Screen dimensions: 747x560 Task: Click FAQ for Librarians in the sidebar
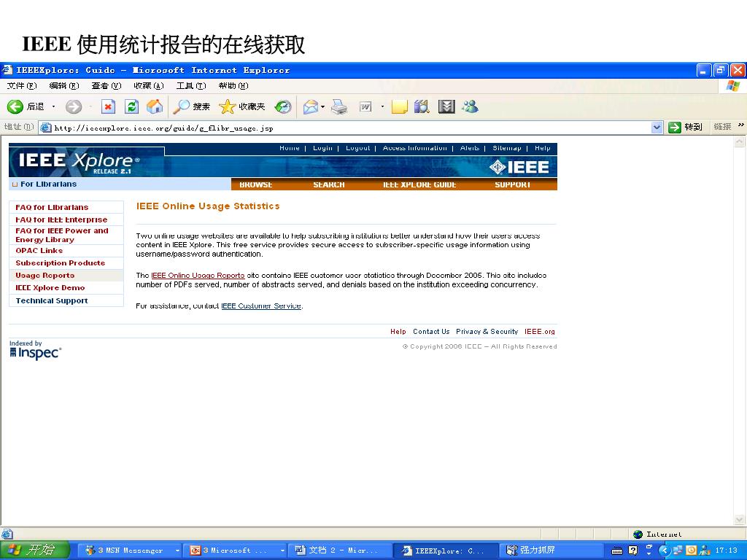[x=52, y=207]
